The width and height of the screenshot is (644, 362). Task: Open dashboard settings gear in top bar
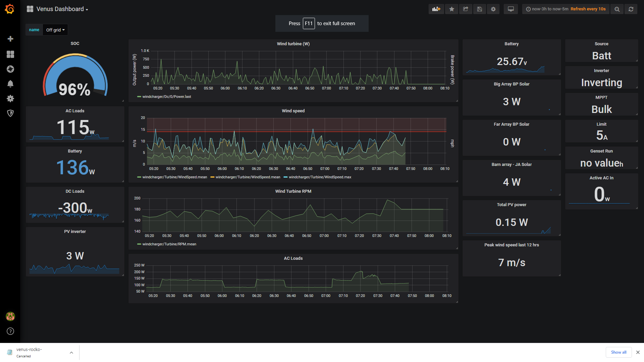click(493, 9)
